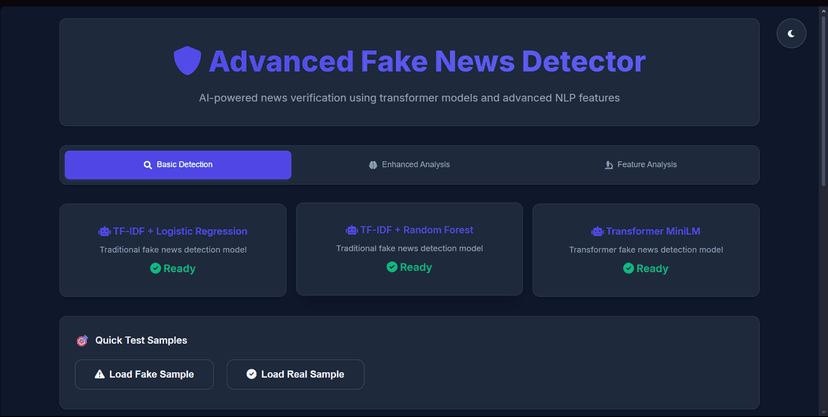Click the vertical page scrollbar thumb
The height and width of the screenshot is (417, 828).
tap(824, 100)
